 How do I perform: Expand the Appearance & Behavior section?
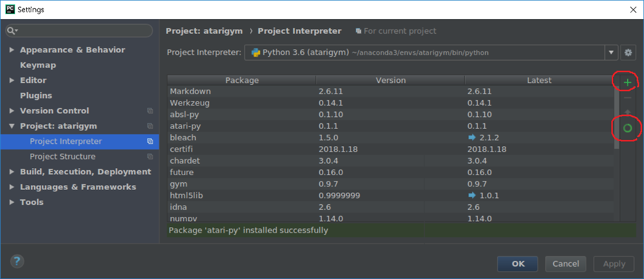[12, 50]
